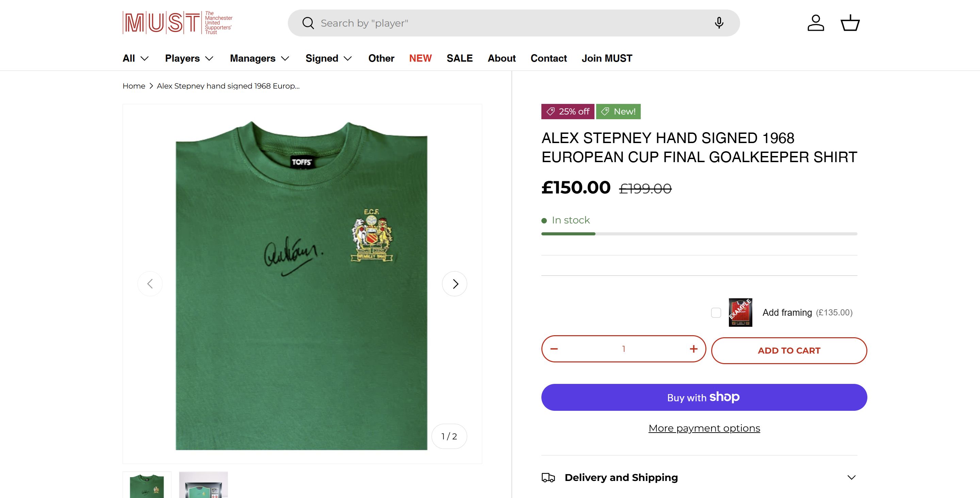Go to the SALE menu item
980x498 pixels.
(460, 58)
